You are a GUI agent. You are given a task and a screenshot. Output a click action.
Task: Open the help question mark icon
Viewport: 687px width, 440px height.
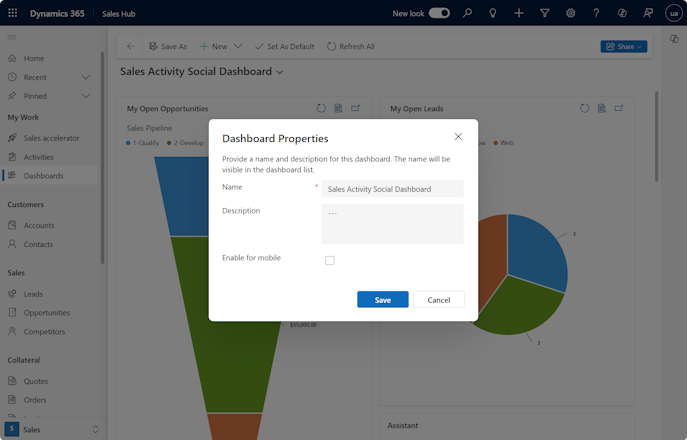point(596,13)
